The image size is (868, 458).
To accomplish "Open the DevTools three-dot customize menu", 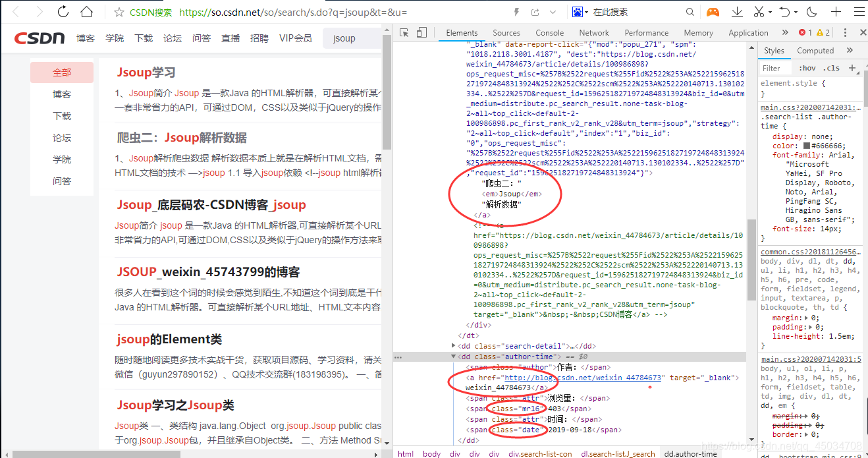I will pos(844,32).
